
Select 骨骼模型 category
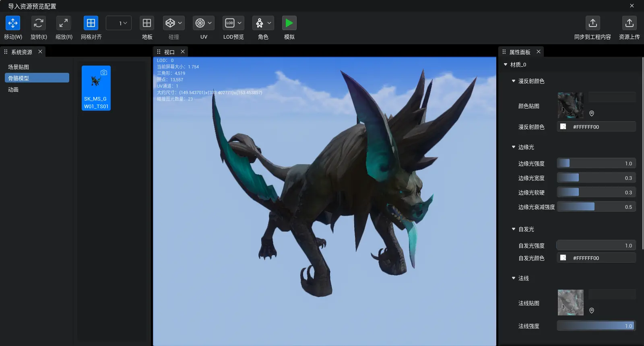[x=37, y=78]
